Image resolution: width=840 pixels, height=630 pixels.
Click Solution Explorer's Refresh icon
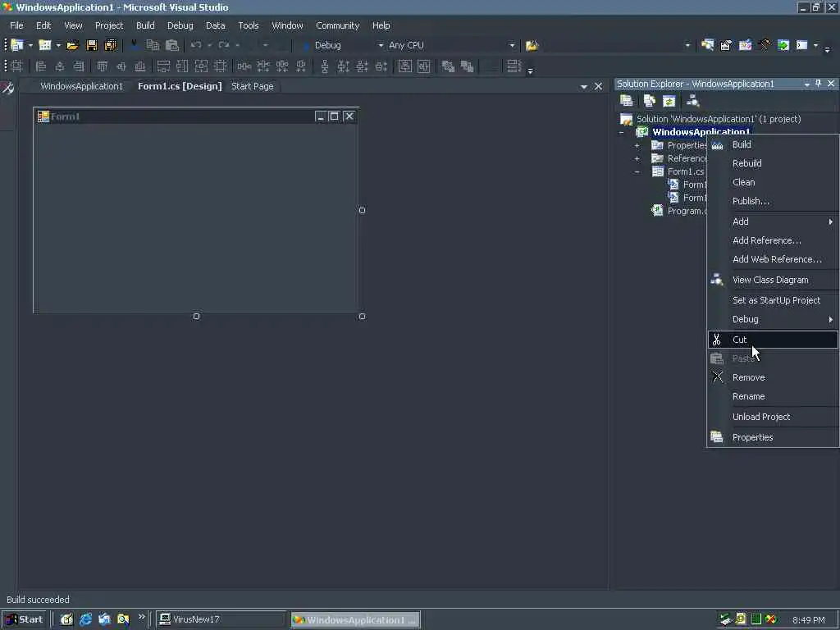669,101
